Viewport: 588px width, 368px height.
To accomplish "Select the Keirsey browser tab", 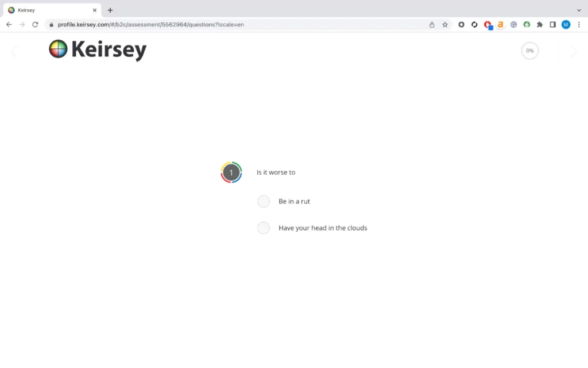I will (52, 10).
